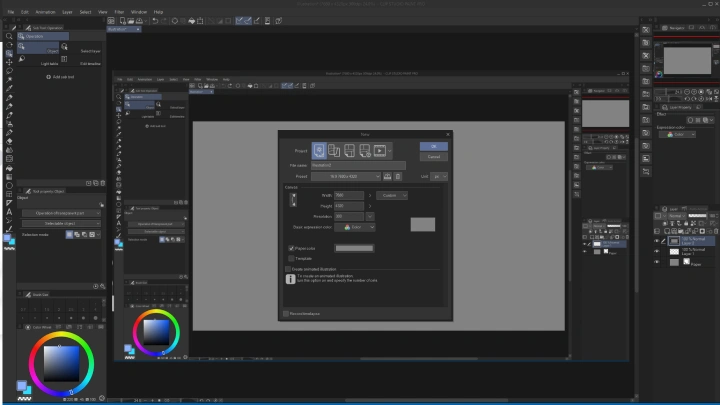Image resolution: width=720 pixels, height=405 pixels.
Task: Enable the Template checkbox
Action: point(291,258)
